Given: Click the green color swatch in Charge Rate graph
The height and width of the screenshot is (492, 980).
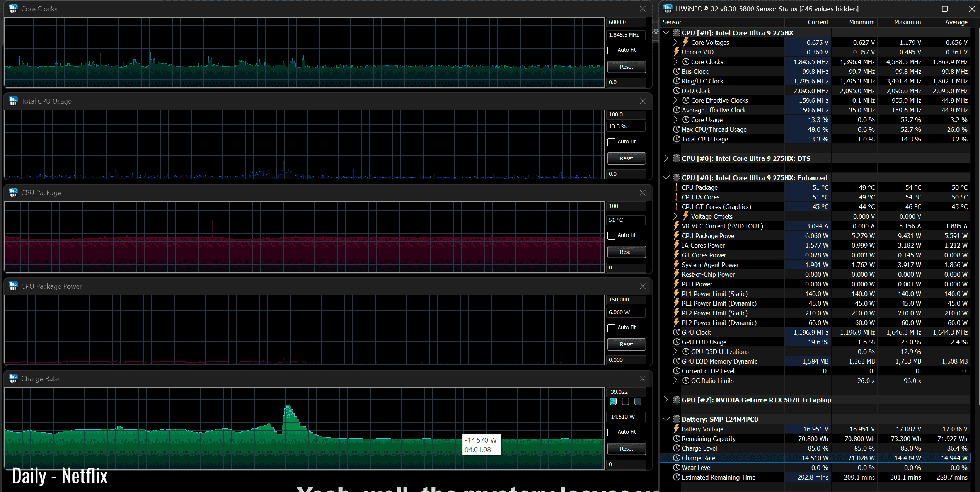Looking at the screenshot, I should (x=613, y=402).
